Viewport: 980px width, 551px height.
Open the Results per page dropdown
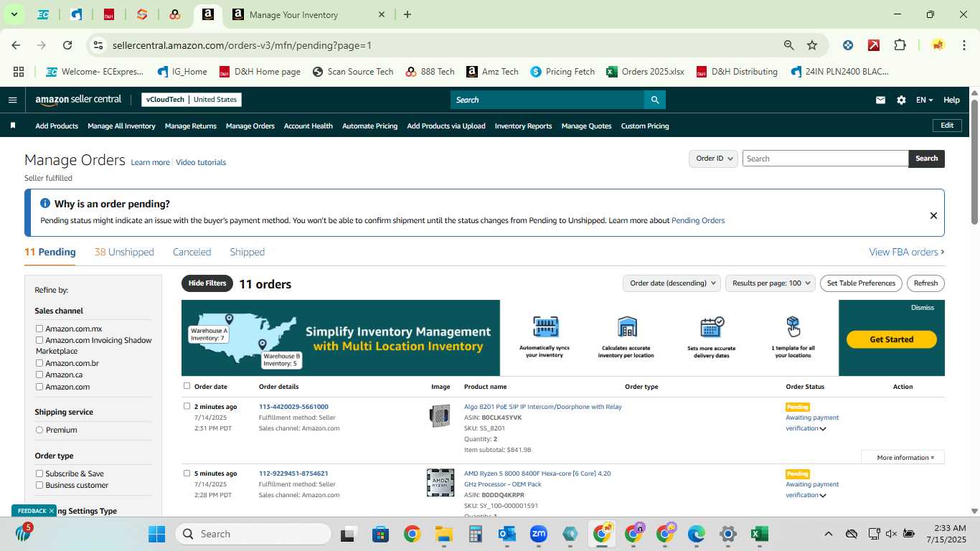click(771, 283)
